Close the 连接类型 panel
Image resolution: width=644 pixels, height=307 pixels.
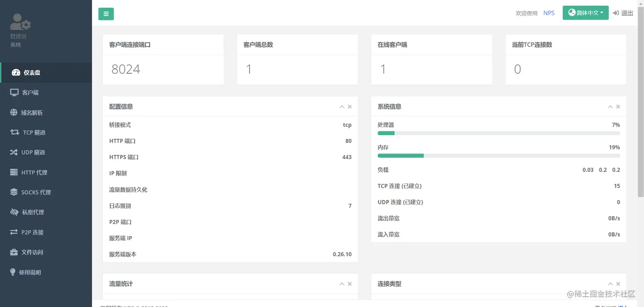point(618,284)
